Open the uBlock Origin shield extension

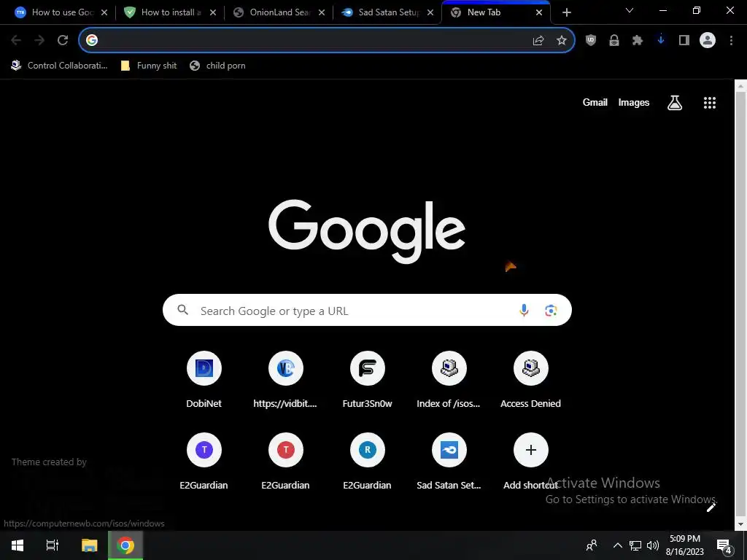(x=591, y=41)
